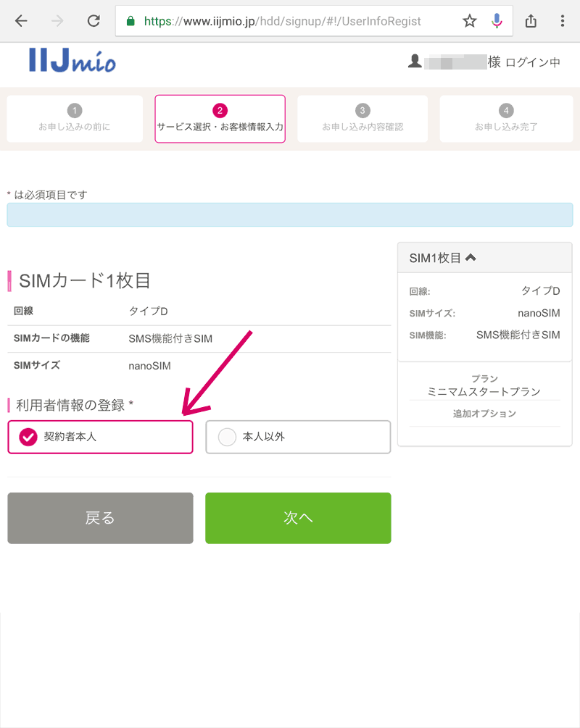Expand 追加オプション in the sidebar
580x728 pixels.
click(484, 414)
